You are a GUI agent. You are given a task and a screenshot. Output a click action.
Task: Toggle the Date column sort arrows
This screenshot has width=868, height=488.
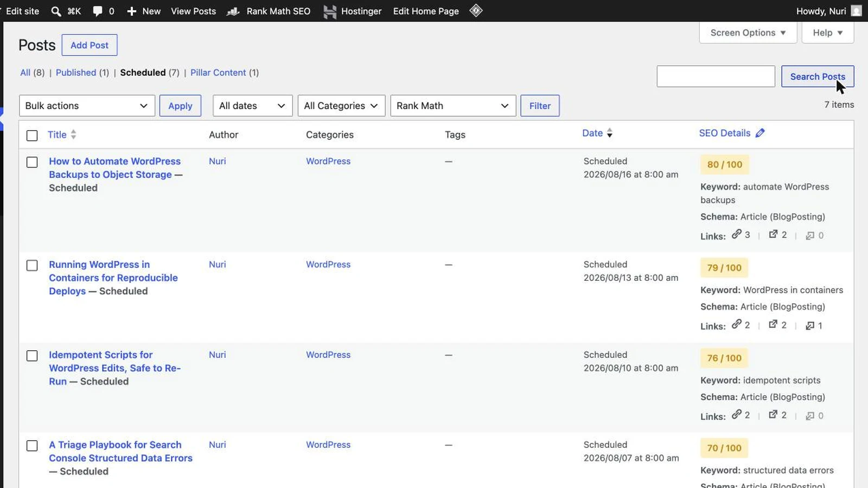610,133
